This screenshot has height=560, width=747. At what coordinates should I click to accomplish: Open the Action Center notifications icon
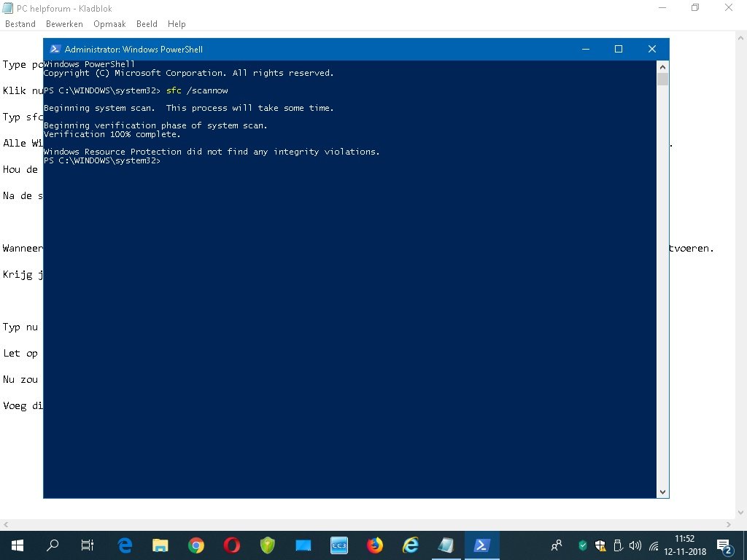click(724, 546)
